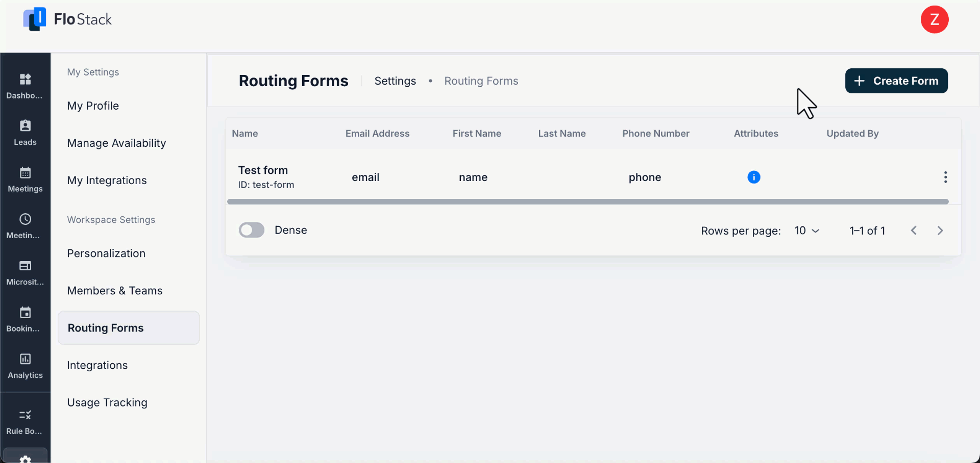Viewport: 980px width, 463px height.
Task: Select the Leads icon in sidebar
Action: 25,132
